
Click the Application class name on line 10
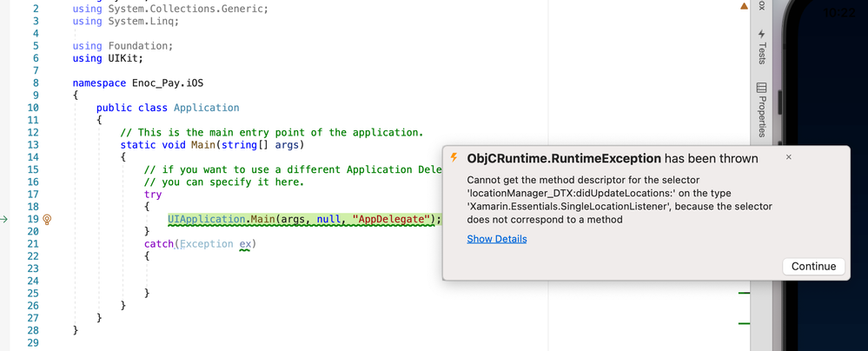[206, 108]
